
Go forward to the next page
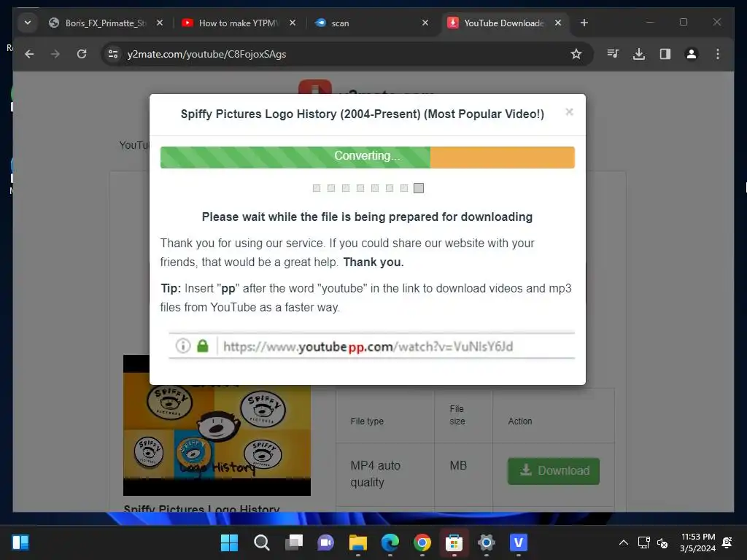point(55,54)
